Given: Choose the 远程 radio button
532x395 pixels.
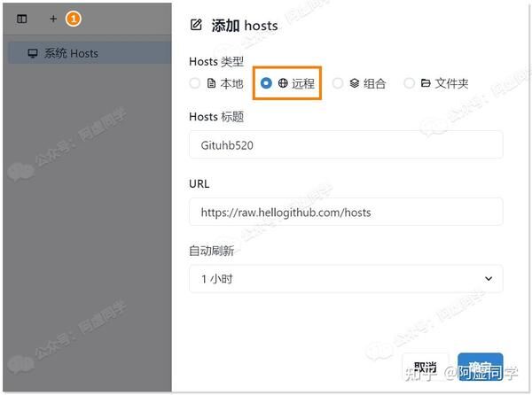Looking at the screenshot, I should point(266,83).
